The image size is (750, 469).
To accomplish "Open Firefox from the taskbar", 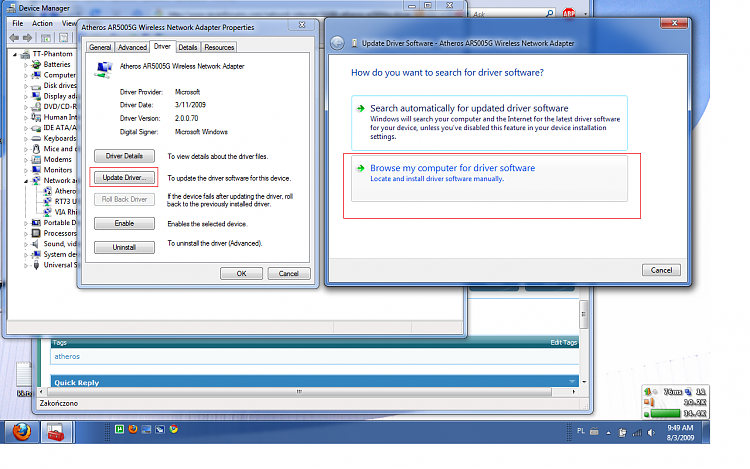I will [22, 432].
